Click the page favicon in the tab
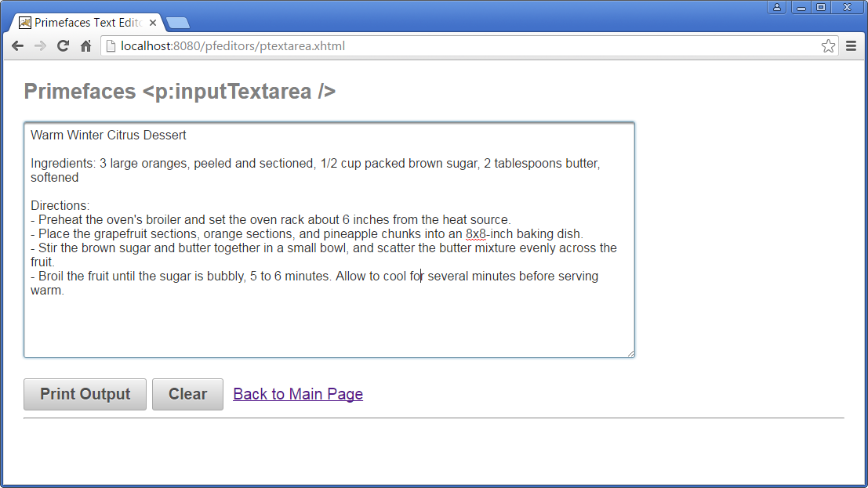The height and width of the screenshot is (488, 868). (25, 23)
